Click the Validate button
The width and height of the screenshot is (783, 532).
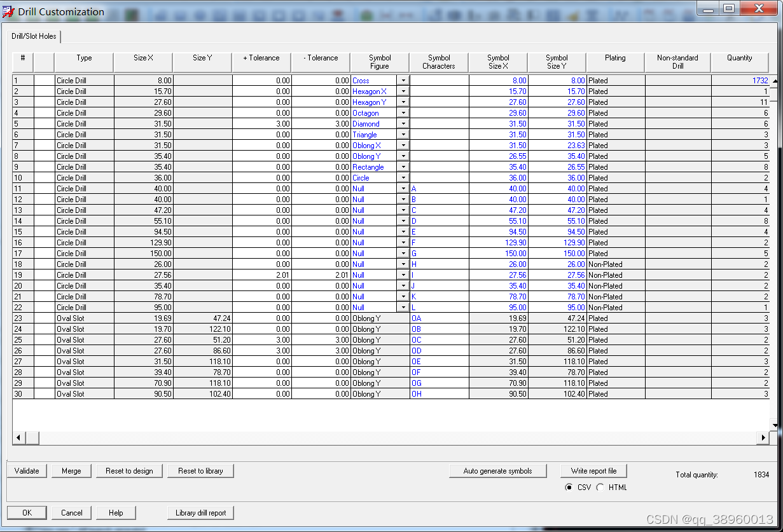pyautogui.click(x=27, y=471)
